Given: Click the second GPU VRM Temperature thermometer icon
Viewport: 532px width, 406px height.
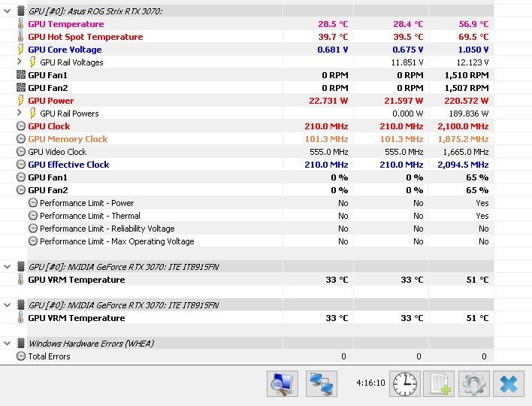Looking at the screenshot, I should click(21, 318).
